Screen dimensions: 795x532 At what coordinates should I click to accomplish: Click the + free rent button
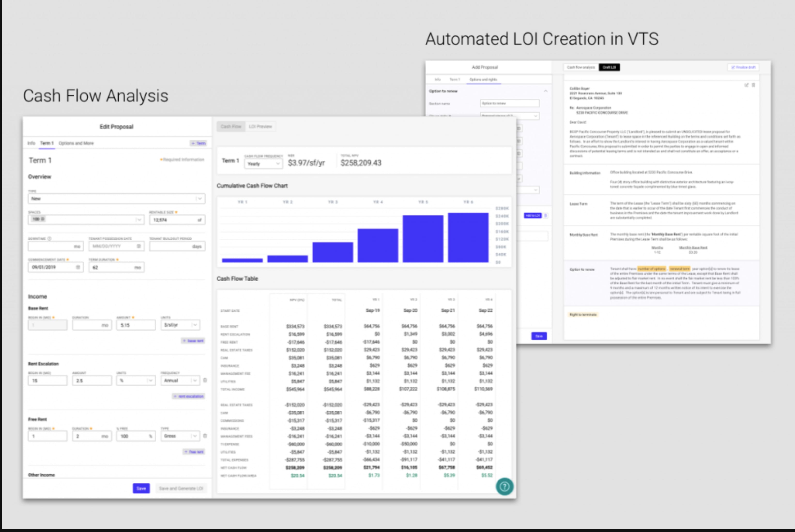[x=194, y=452]
